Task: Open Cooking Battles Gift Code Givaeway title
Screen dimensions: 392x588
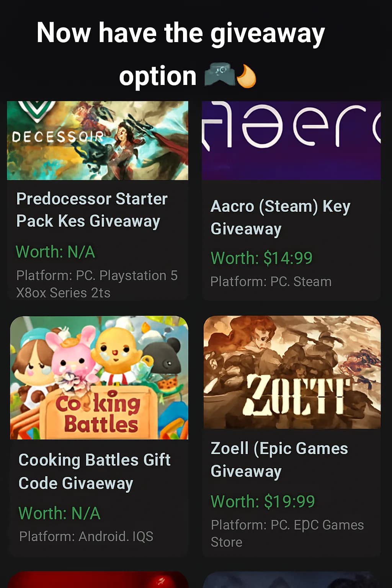Action: coord(95,471)
